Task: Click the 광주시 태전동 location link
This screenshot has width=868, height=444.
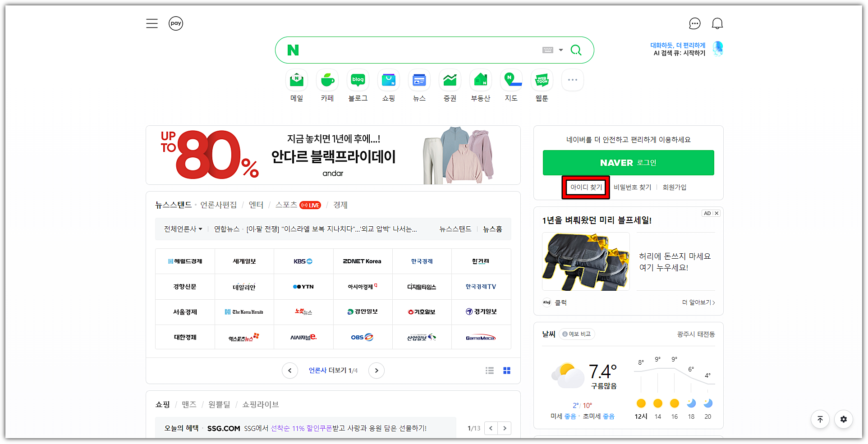Action: [x=696, y=334]
